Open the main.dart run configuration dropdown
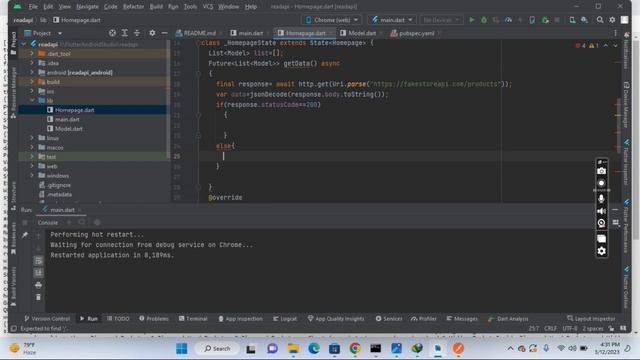This screenshot has width=640, height=360. pyautogui.click(x=391, y=20)
